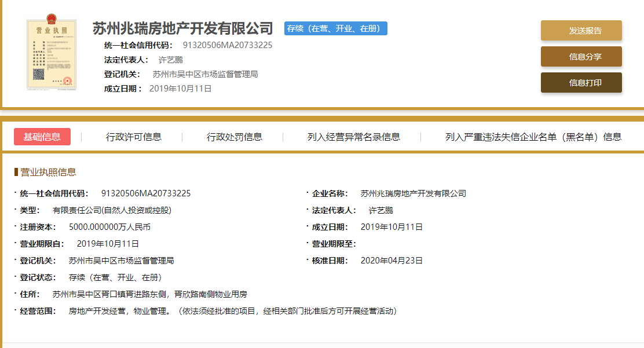This screenshot has width=644, height=348.
Task: Click registered capital 5000.000000万人民币
Action: (109, 227)
